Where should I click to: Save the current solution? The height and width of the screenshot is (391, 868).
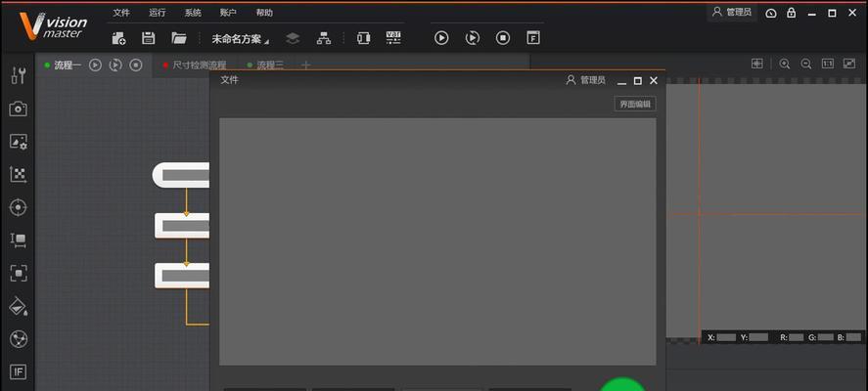tap(149, 38)
